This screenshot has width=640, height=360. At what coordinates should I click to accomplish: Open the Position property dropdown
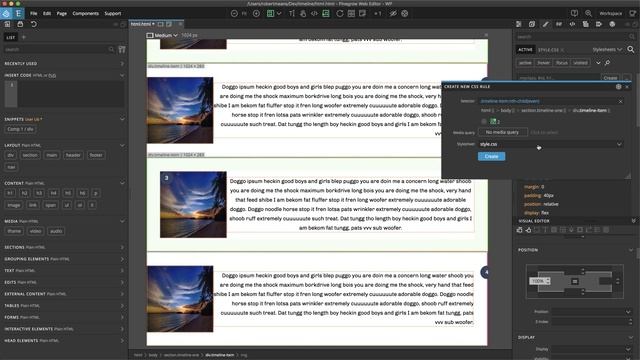[591, 312]
